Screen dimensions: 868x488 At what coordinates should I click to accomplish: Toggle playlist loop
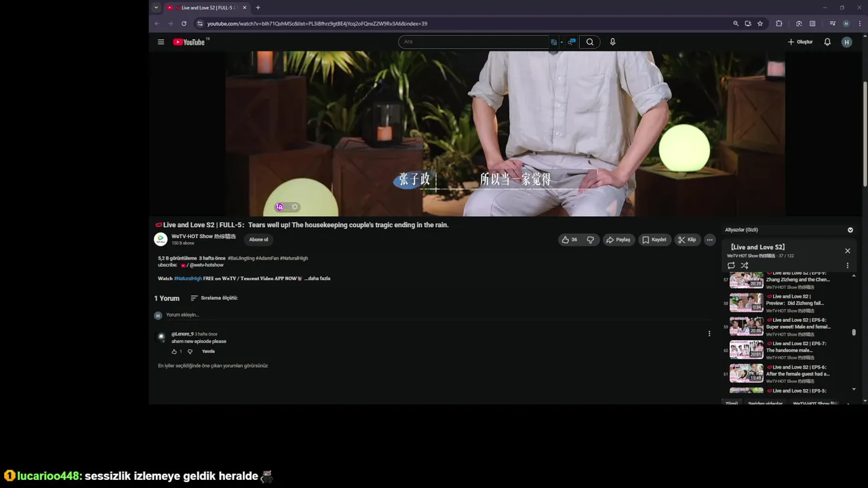point(731,266)
